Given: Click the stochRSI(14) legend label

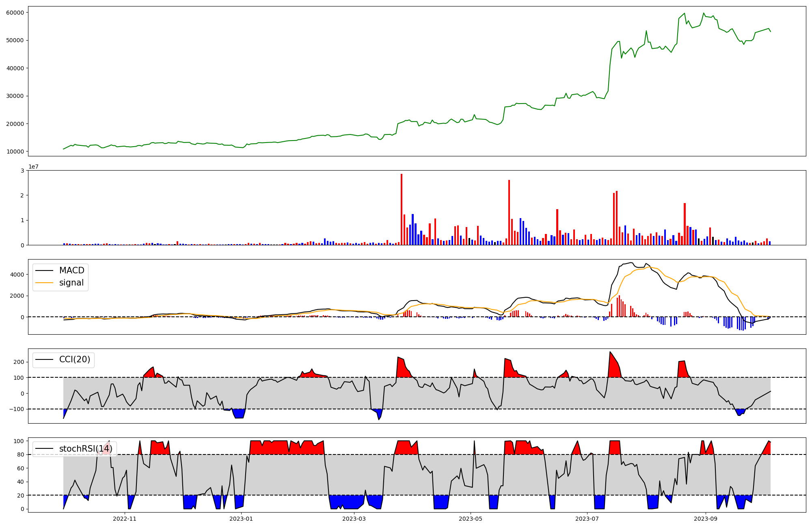Looking at the screenshot, I should pos(86,449).
